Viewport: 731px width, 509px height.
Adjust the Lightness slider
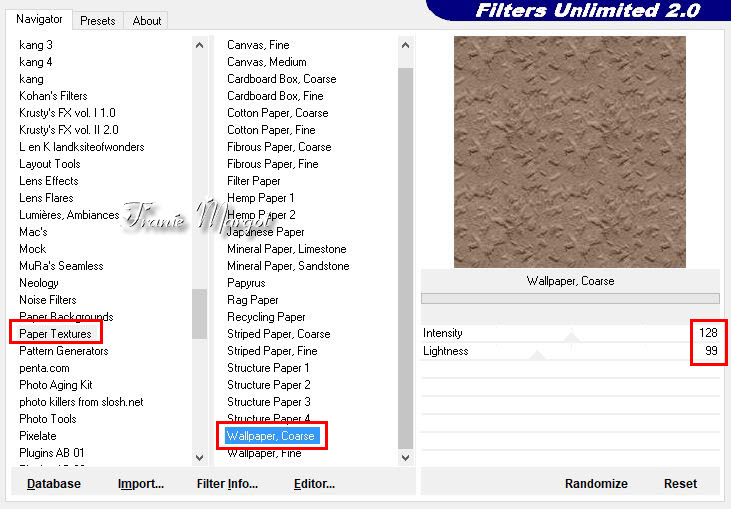537,355
